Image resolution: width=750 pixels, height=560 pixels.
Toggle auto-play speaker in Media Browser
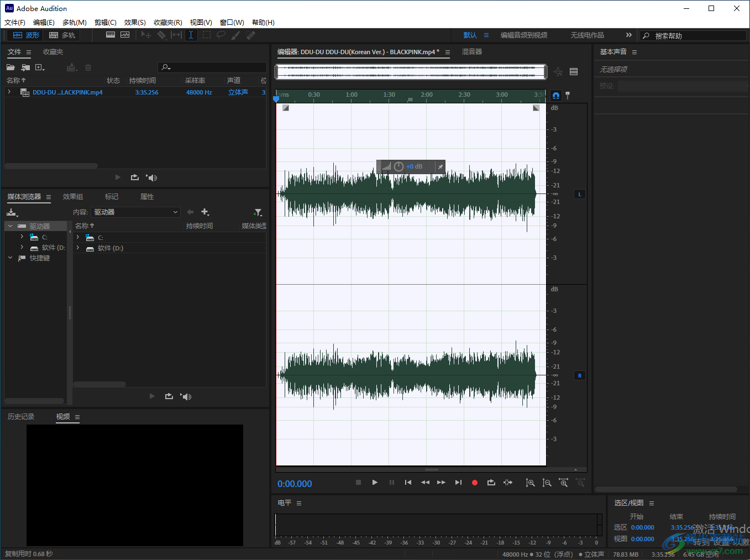coord(186,396)
